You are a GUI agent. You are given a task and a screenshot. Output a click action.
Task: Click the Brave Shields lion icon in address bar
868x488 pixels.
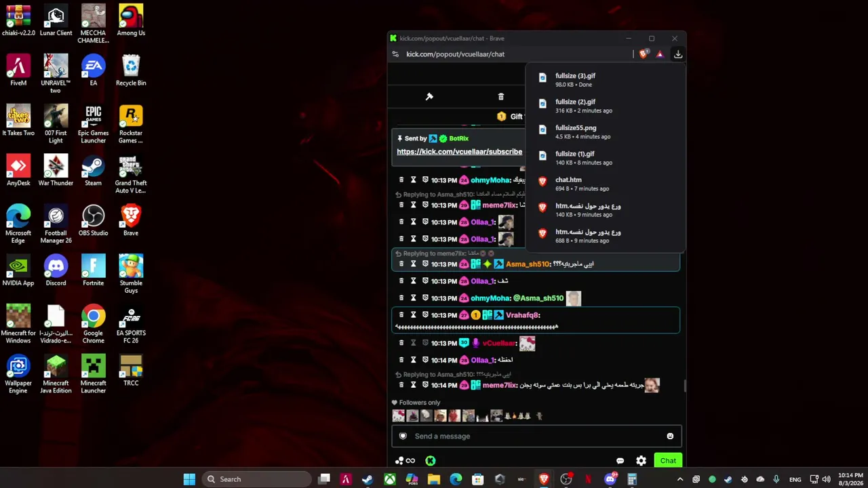(x=643, y=54)
